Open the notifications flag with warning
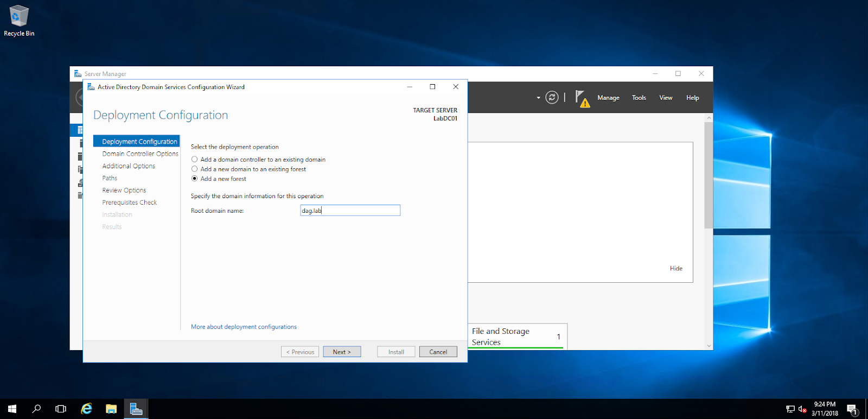Image resolution: width=868 pixels, height=419 pixels. tap(582, 98)
